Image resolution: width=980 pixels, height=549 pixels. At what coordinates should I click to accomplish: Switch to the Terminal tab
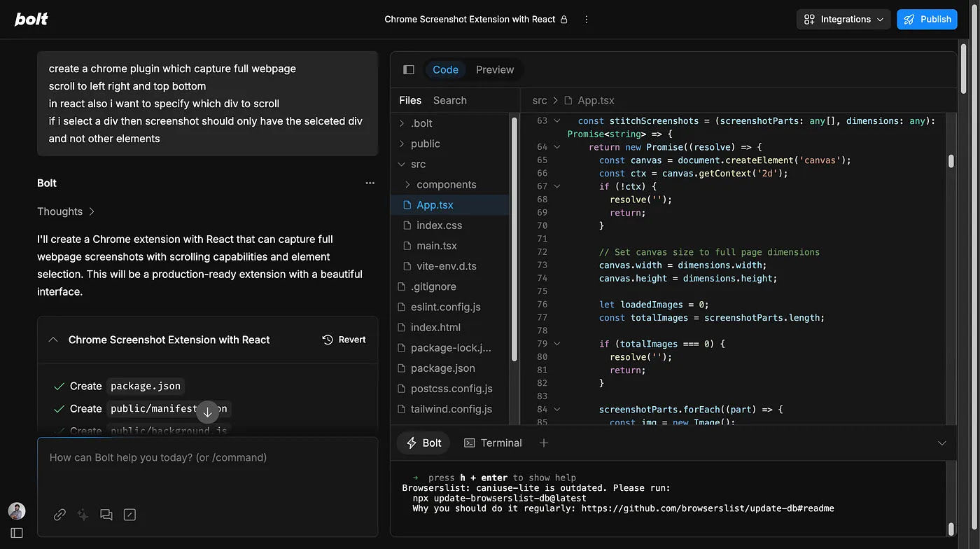[x=493, y=443]
